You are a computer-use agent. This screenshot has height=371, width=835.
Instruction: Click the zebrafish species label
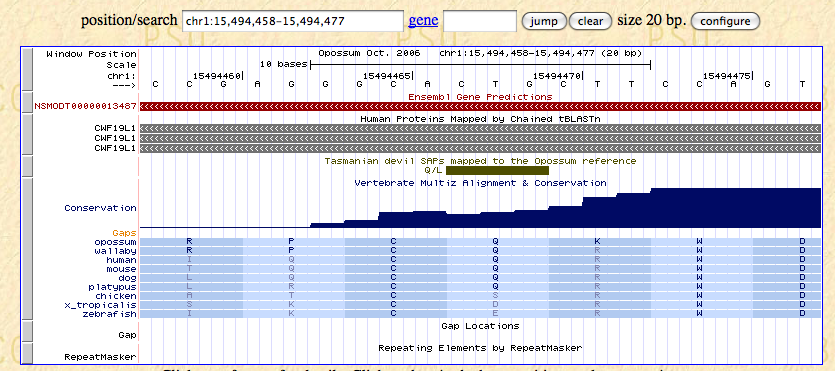110,314
